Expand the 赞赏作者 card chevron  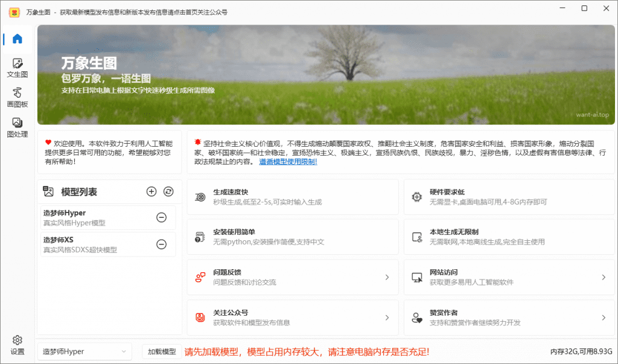[x=603, y=317]
